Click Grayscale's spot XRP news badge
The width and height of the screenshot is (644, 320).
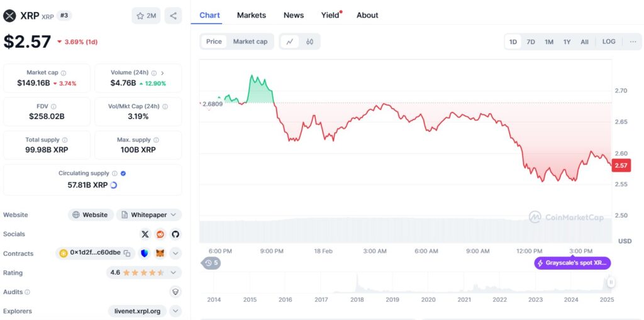pyautogui.click(x=572, y=263)
